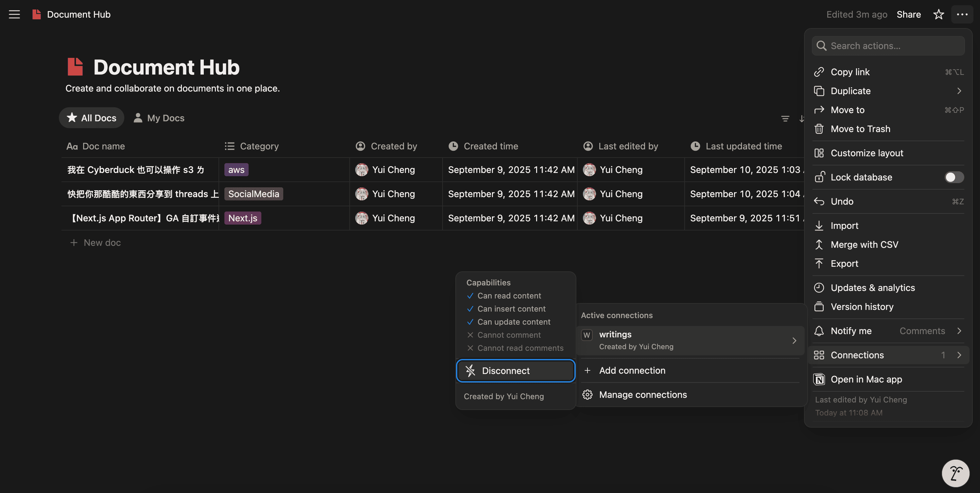The width and height of the screenshot is (980, 493).
Task: Click the Move to Trash icon
Action: 819,129
